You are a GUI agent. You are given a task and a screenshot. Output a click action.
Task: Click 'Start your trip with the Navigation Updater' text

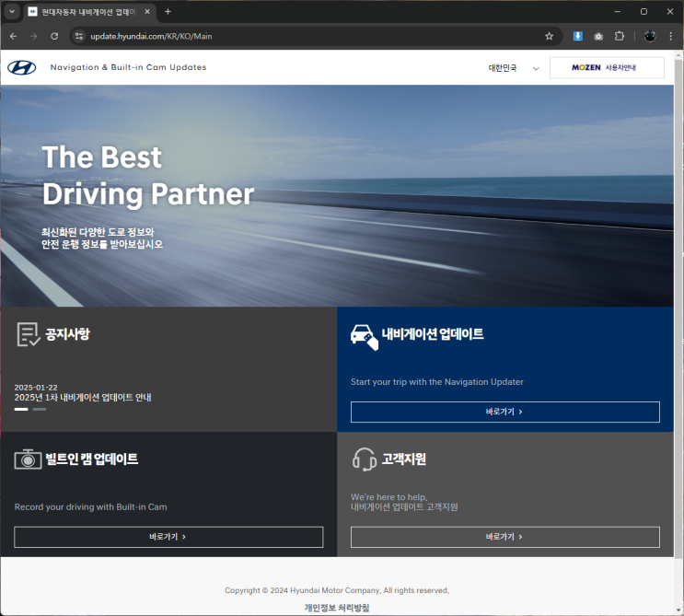437,382
